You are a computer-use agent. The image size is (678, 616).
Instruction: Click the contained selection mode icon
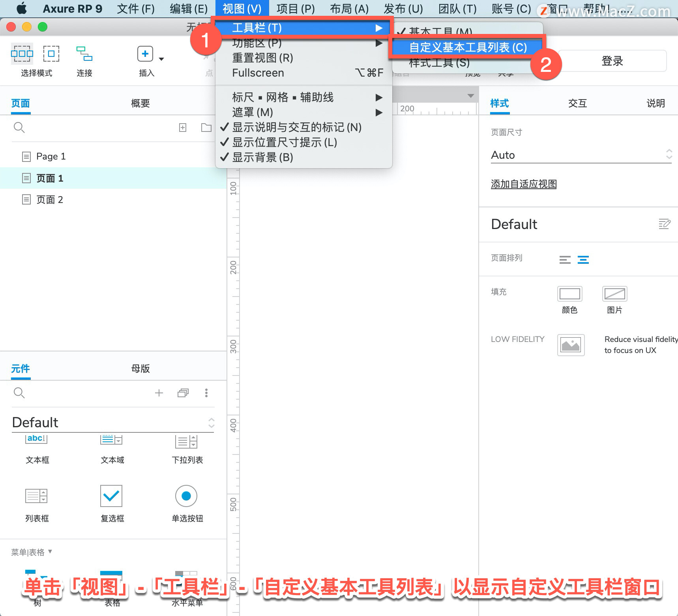(51, 53)
